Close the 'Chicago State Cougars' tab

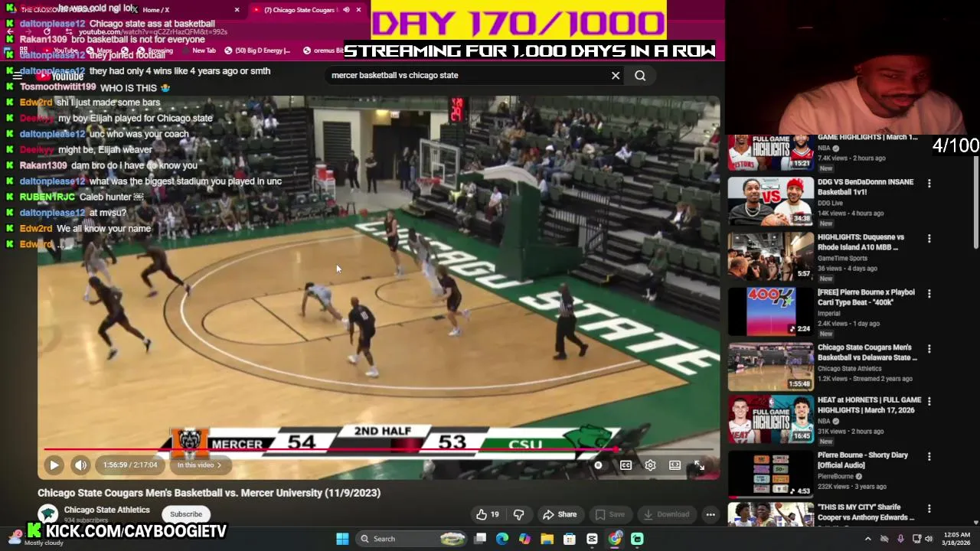click(358, 10)
